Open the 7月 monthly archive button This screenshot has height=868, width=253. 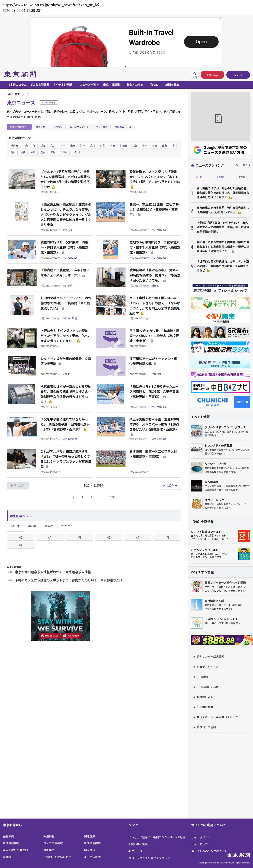click(x=21, y=537)
